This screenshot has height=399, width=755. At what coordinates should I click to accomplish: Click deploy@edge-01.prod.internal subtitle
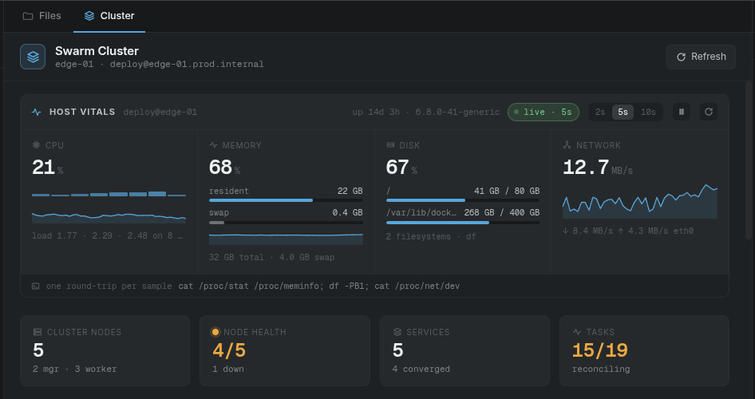(x=187, y=64)
